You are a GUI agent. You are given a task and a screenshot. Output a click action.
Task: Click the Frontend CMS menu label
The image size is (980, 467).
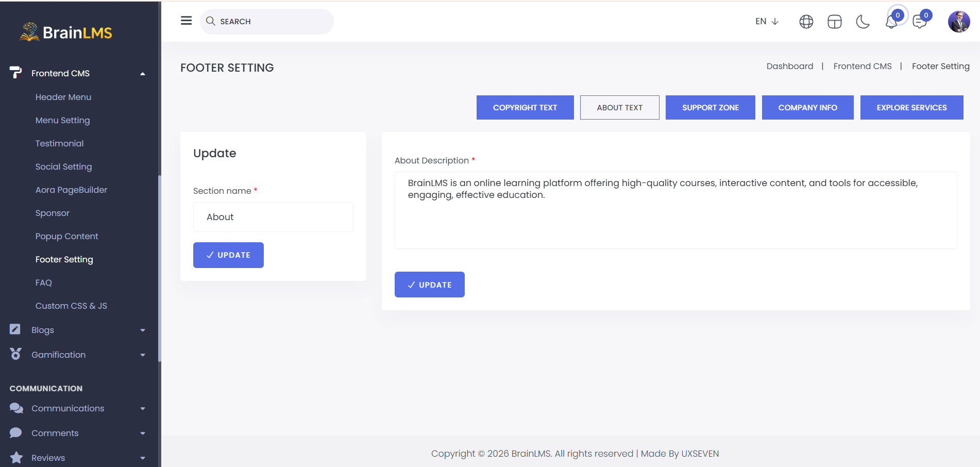[60, 73]
